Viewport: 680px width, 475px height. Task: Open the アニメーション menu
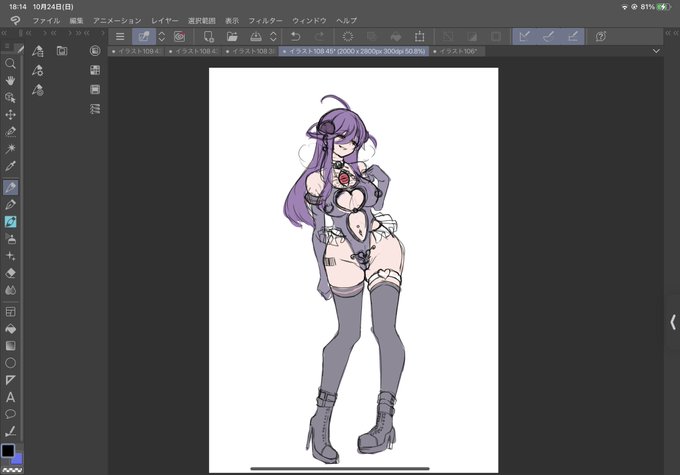tap(117, 20)
